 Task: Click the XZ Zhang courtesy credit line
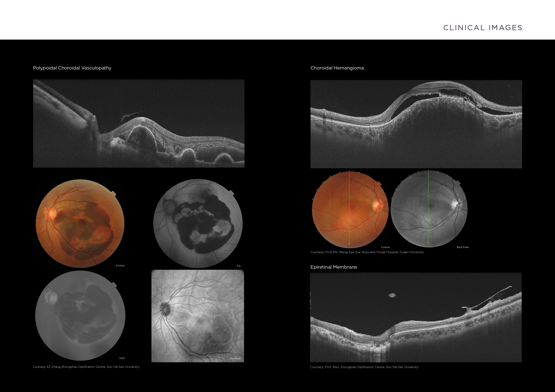coord(86,367)
